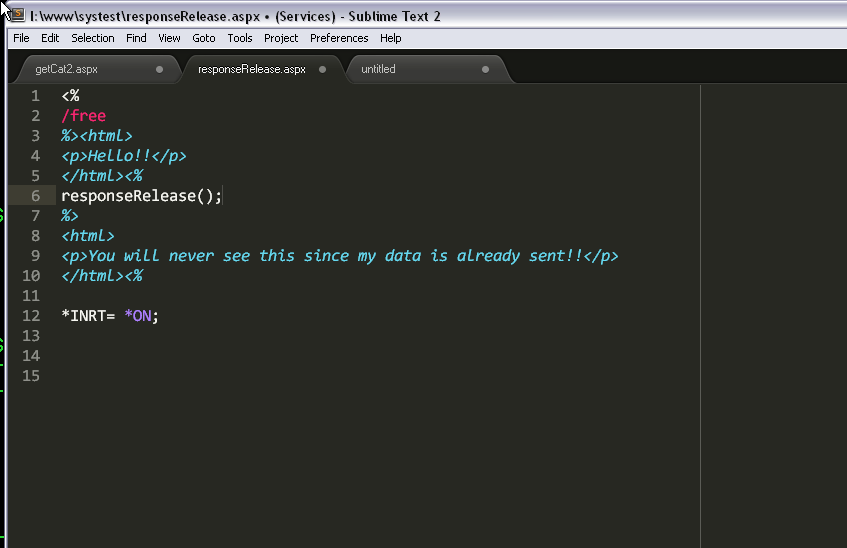This screenshot has height=548, width=847.
Task: Open the File menu
Action: (x=21, y=38)
